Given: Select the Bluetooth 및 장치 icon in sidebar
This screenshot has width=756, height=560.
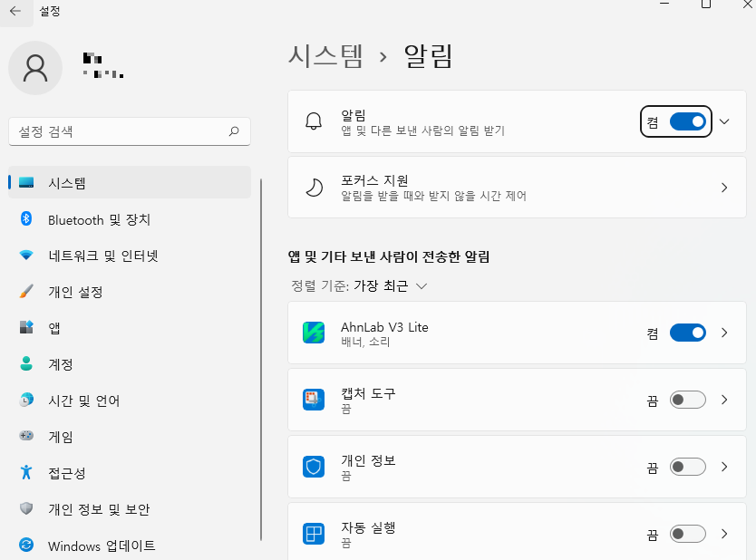Looking at the screenshot, I should pyautogui.click(x=22, y=218).
